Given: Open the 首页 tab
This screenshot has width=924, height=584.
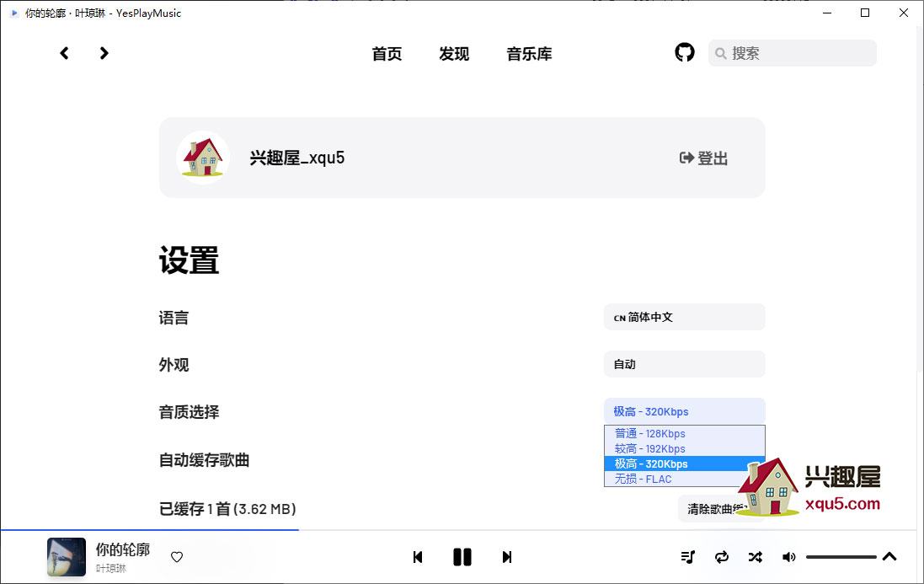Looking at the screenshot, I should 387,54.
